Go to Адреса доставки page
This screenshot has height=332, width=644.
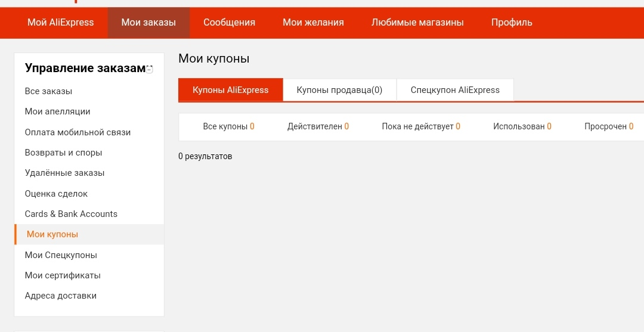pyautogui.click(x=60, y=296)
